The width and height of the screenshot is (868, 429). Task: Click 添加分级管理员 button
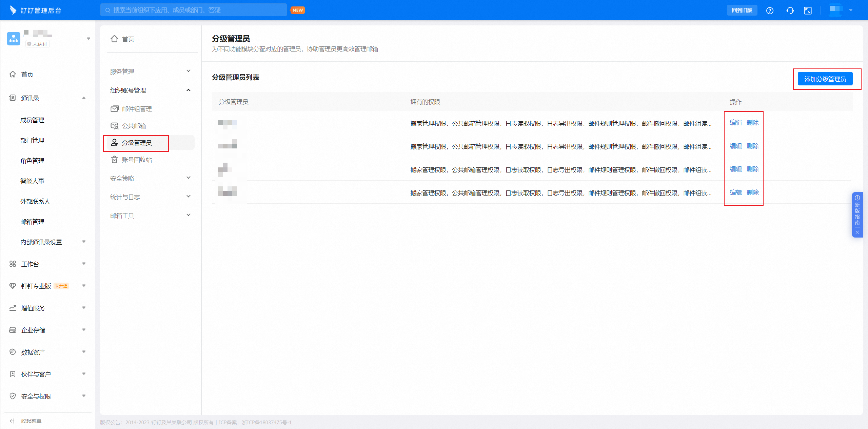point(825,79)
